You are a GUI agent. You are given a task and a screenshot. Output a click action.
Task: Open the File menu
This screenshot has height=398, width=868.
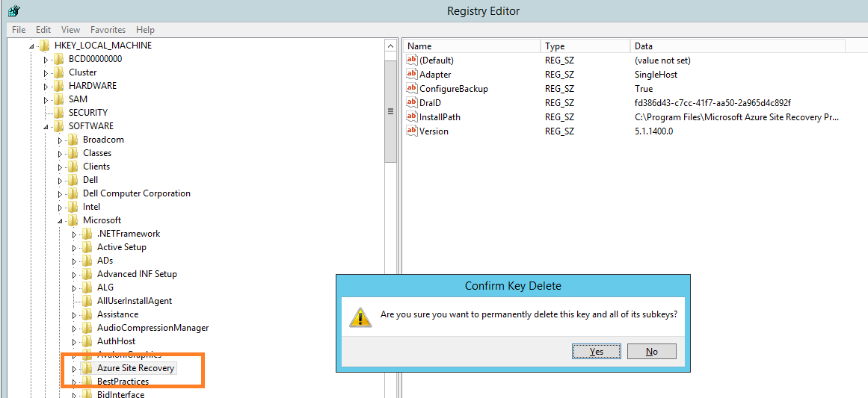click(18, 30)
